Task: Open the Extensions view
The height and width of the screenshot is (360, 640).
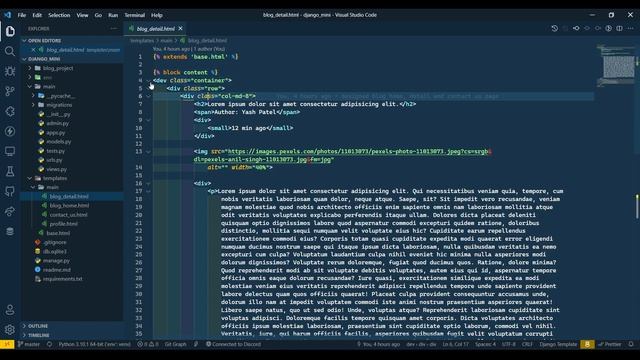Action: (x=10, y=111)
